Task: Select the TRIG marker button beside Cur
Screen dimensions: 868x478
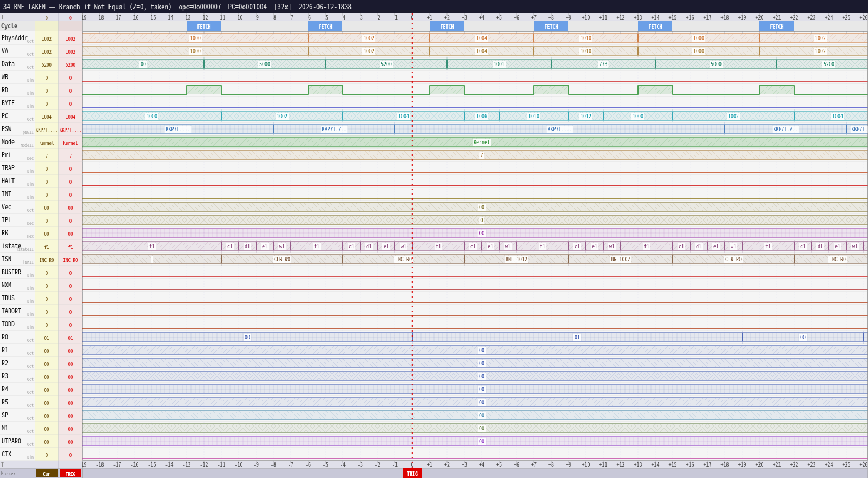Action: click(x=71, y=474)
